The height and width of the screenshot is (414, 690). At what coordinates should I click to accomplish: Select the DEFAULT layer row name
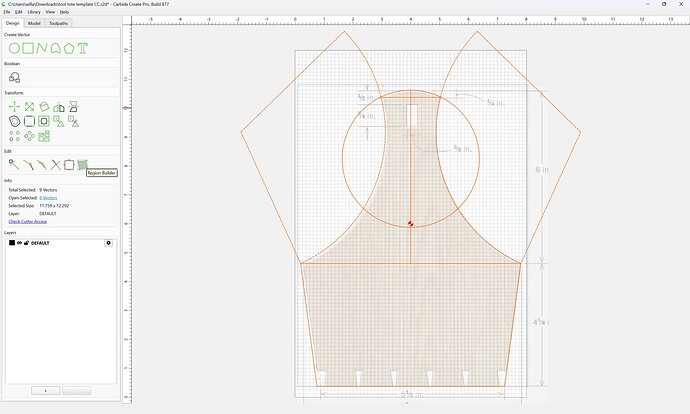[40, 243]
